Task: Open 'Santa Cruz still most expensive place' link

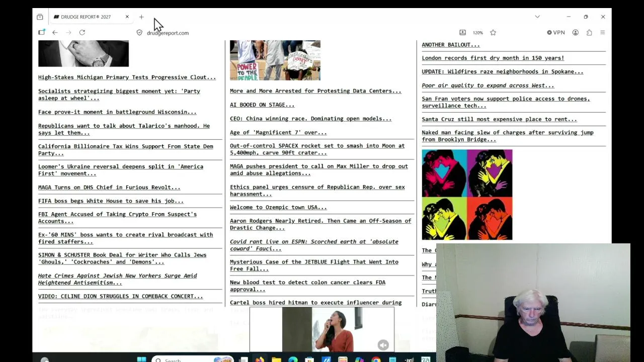Action: [x=499, y=119]
